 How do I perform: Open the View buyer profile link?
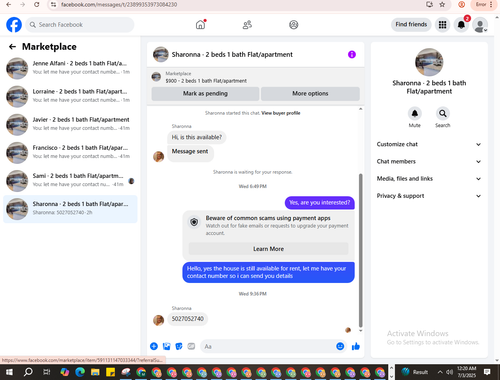[281, 113]
